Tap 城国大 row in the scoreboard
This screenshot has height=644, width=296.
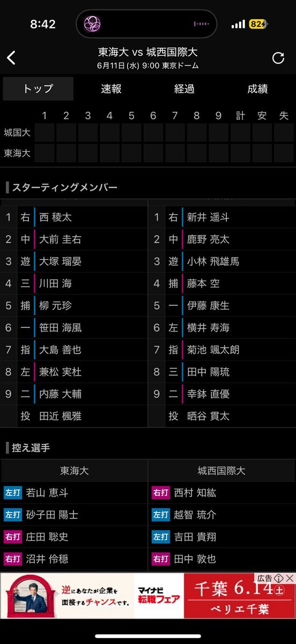click(148, 133)
